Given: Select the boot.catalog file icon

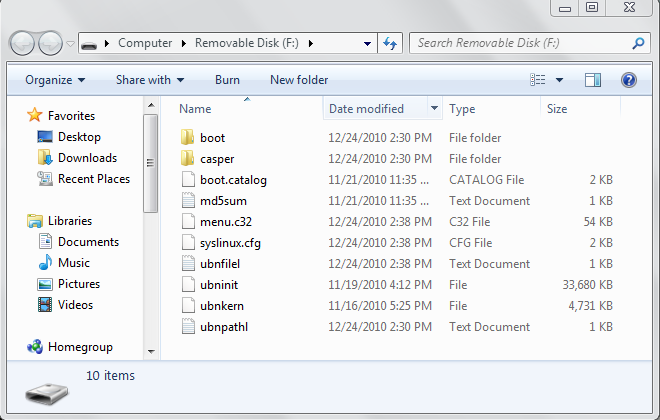Looking at the screenshot, I should (x=188, y=179).
